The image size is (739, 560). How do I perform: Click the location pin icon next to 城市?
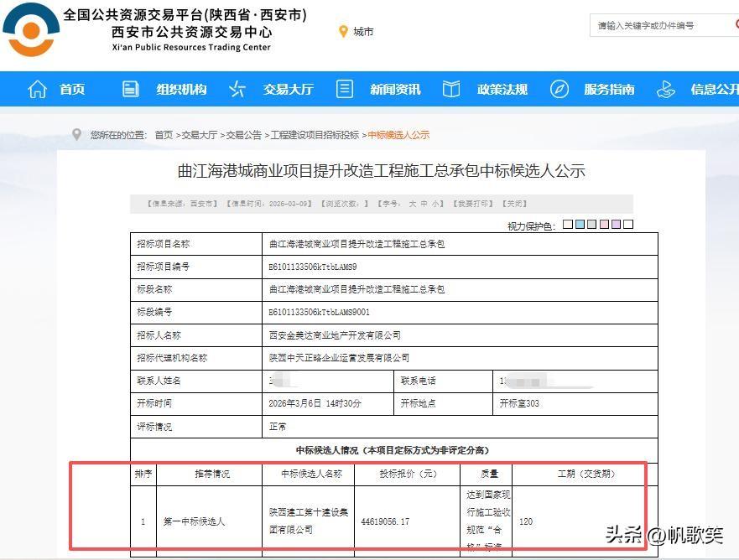pyautogui.click(x=343, y=32)
